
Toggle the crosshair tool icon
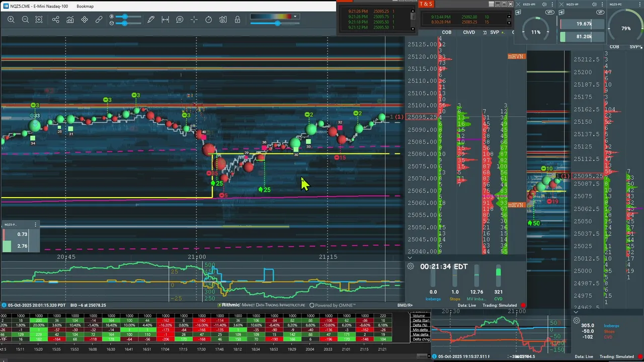tap(194, 20)
